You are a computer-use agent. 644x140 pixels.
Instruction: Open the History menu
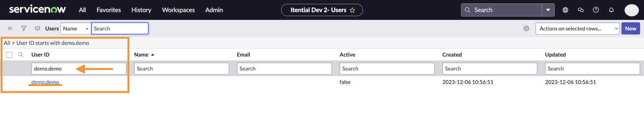[141, 10]
